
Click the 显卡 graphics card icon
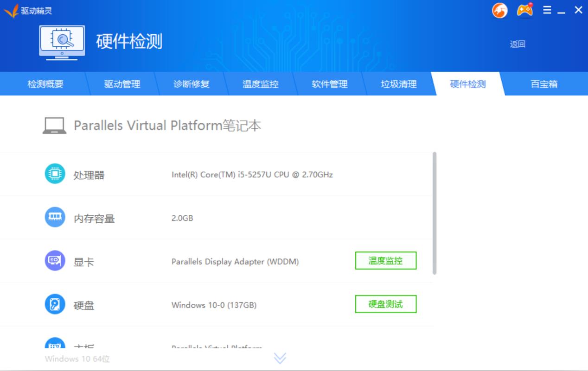click(x=55, y=261)
